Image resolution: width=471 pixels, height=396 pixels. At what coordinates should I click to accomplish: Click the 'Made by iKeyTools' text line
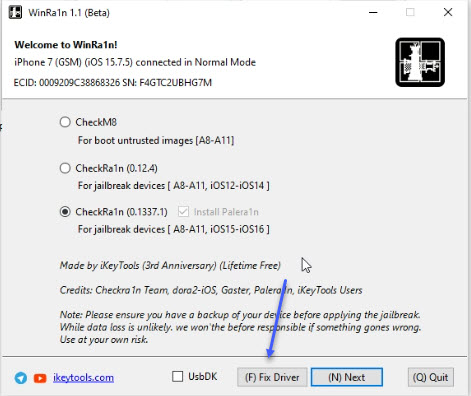pos(170,266)
